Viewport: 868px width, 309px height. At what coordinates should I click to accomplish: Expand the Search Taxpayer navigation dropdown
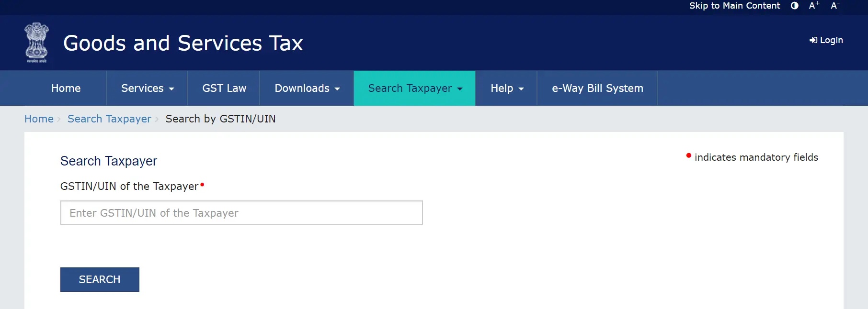414,88
